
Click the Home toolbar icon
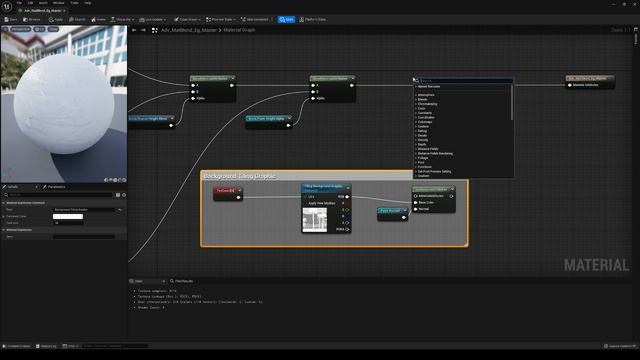(x=98, y=20)
